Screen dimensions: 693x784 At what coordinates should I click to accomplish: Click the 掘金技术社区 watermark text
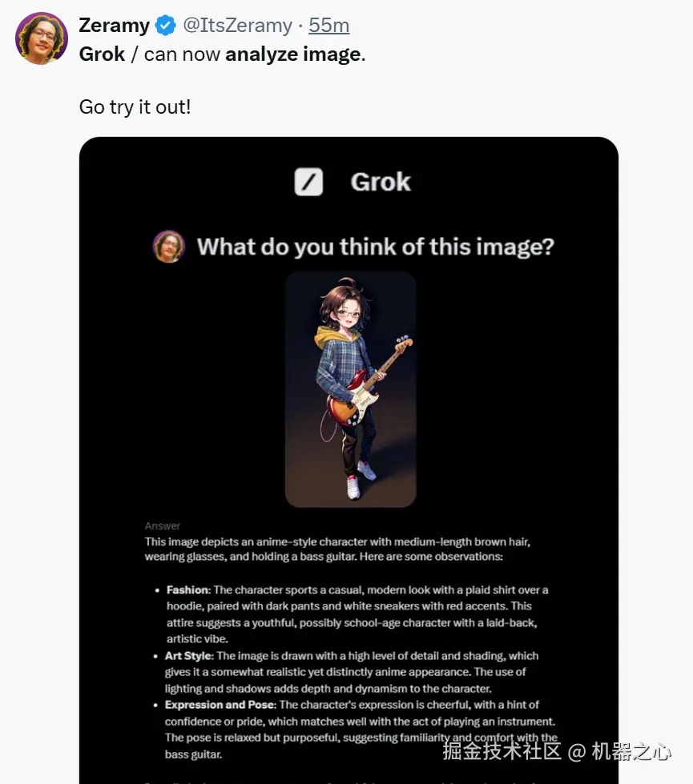502,751
